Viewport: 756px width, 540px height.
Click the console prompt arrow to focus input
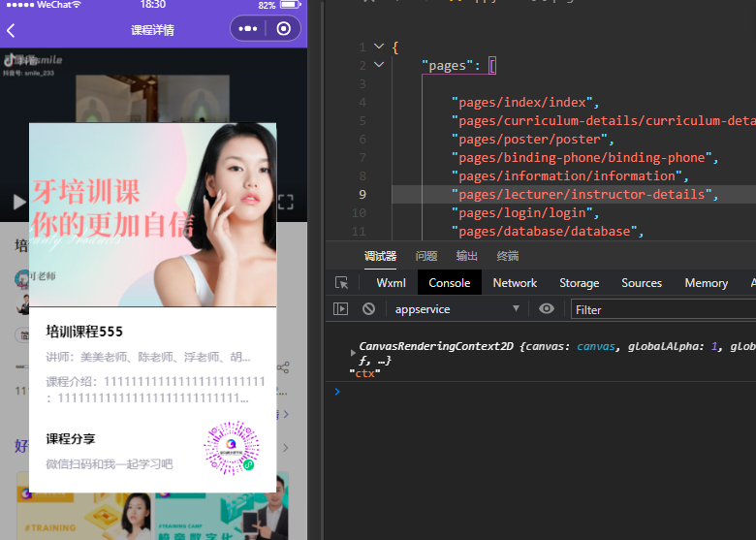pyautogui.click(x=337, y=392)
